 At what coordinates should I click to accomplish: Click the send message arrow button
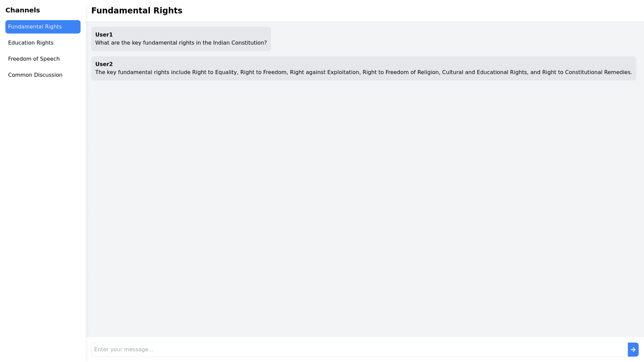click(633, 350)
